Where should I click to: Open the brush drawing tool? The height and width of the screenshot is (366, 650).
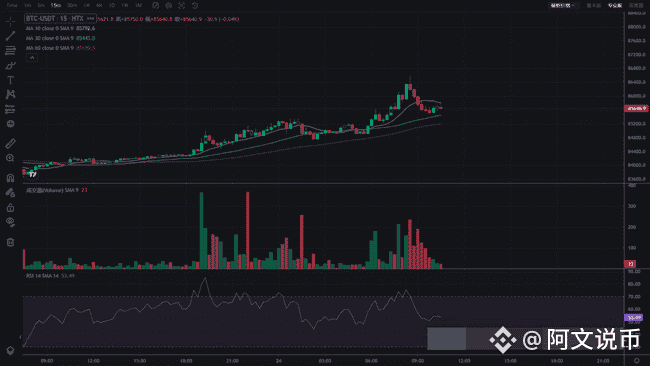pos(10,65)
